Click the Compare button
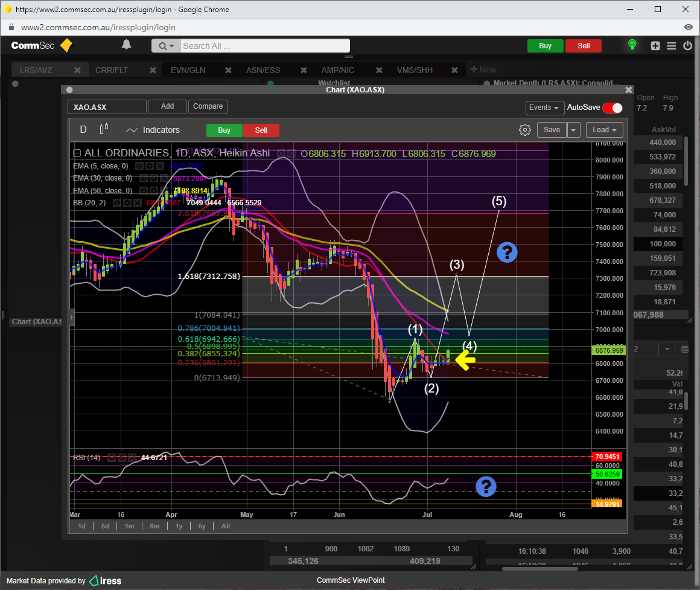The image size is (700, 590). pos(208,106)
